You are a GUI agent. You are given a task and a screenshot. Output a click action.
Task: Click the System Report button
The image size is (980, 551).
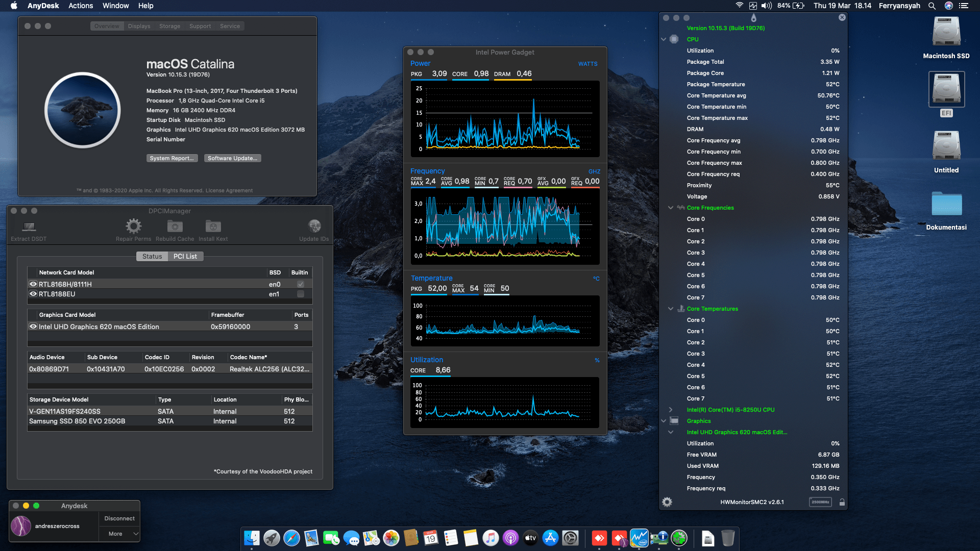click(172, 158)
